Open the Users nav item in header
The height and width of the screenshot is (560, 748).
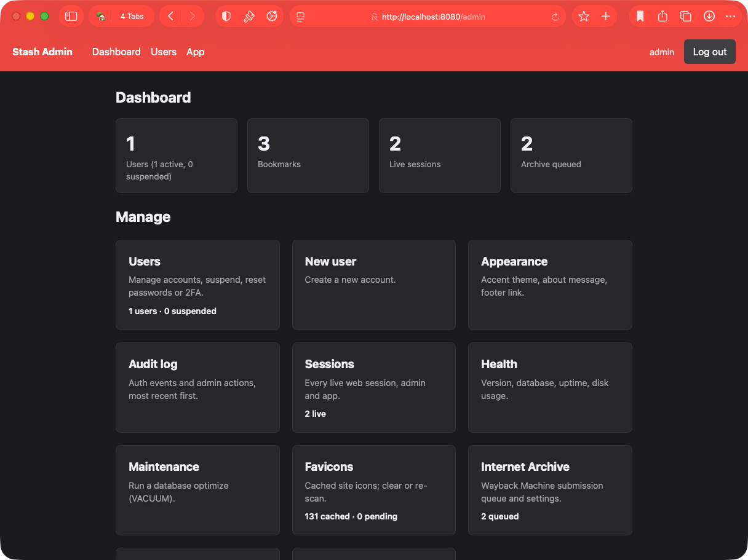(164, 52)
